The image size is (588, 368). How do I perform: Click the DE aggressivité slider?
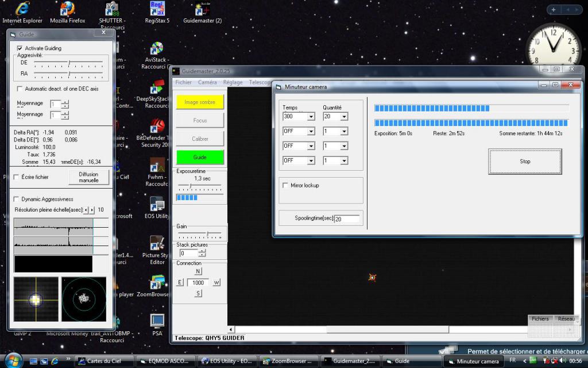(68, 63)
